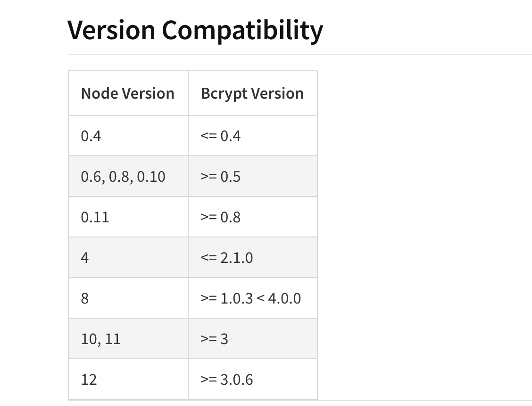Click the '<= 2.1.0' Bcrypt cell

pyautogui.click(x=226, y=258)
